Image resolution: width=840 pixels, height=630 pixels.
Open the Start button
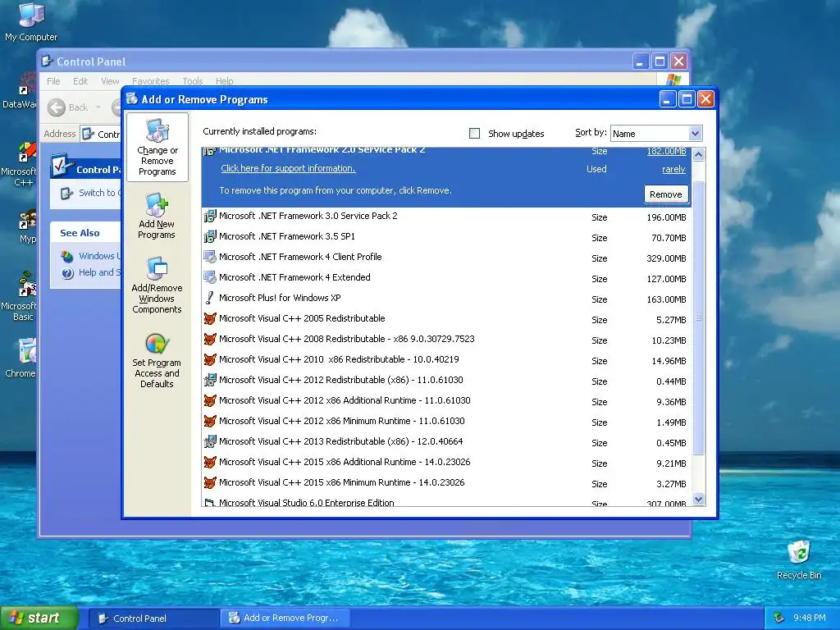(x=39, y=618)
